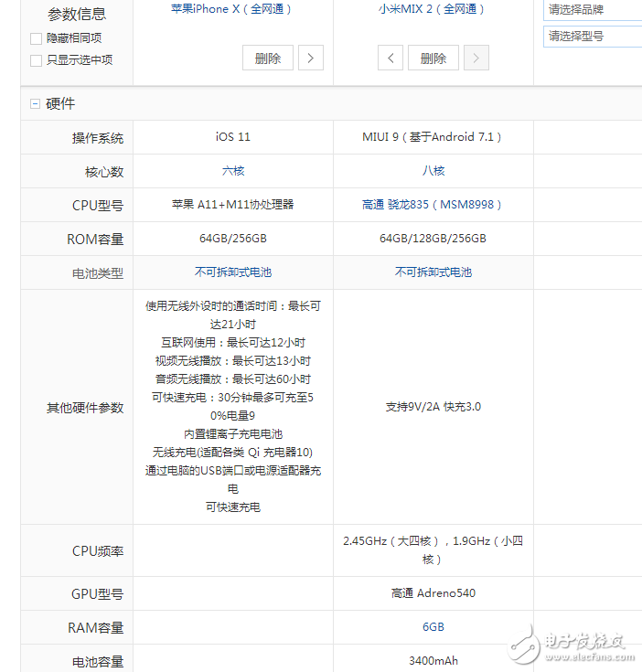642x672 pixels.
Task: Click 64GB/256GB storage cell
Action: (233, 239)
